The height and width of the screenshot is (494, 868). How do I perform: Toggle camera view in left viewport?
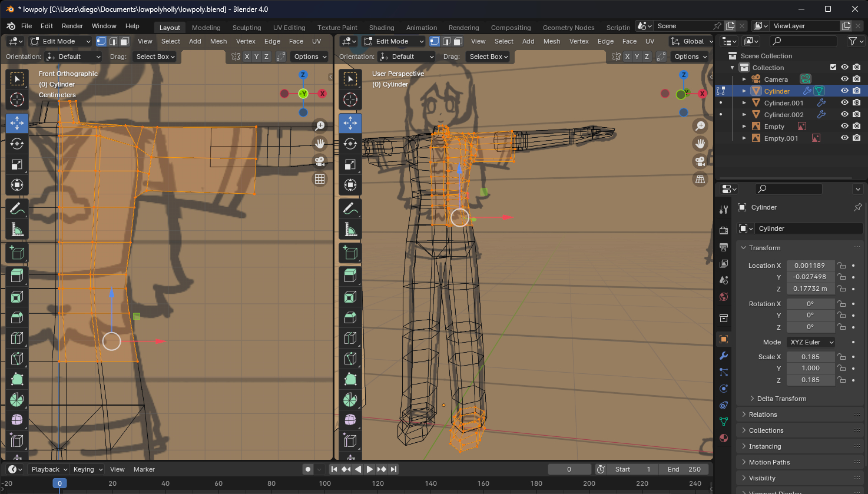coord(320,161)
